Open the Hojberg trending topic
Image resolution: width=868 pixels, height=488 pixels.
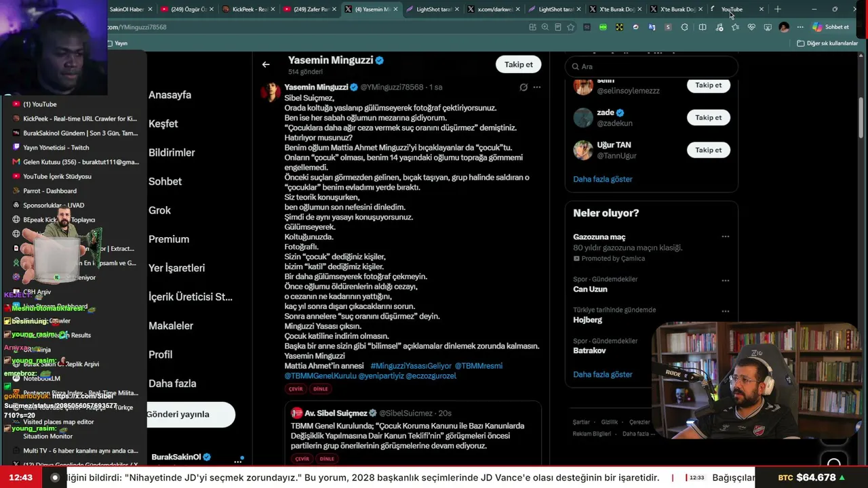pyautogui.click(x=587, y=320)
